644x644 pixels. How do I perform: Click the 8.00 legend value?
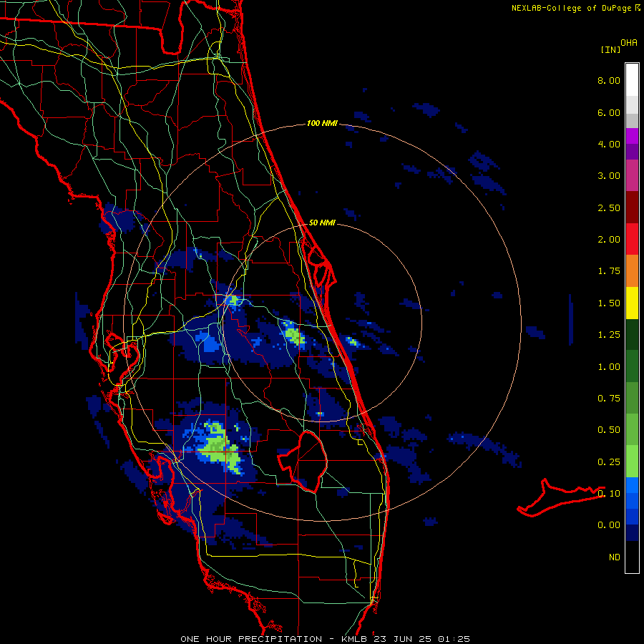tap(609, 80)
